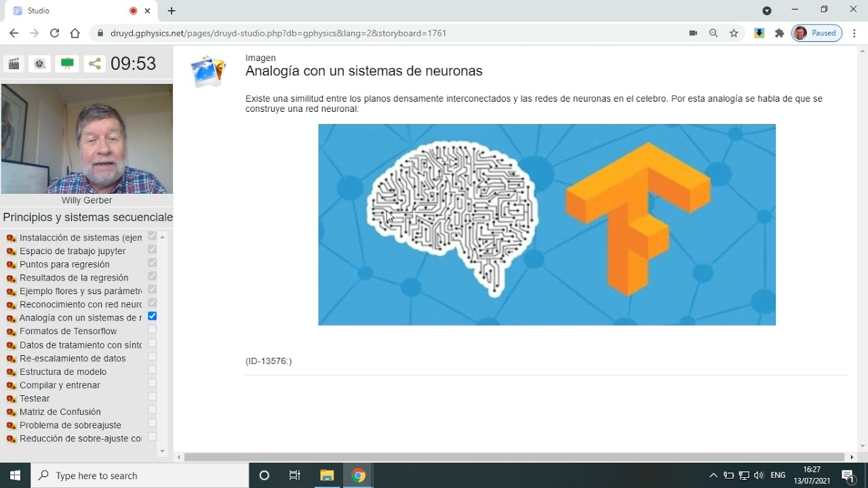Select Formatos de Tensorflow in list
This screenshot has width=868, height=488.
click(x=68, y=331)
